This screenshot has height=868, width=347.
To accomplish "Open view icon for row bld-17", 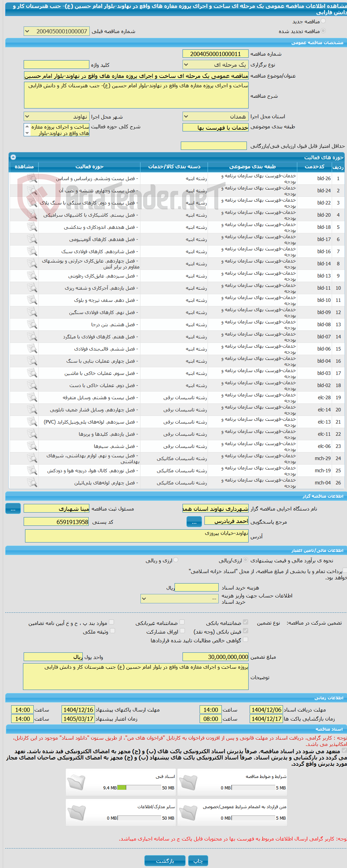I will pyautogui.click(x=32, y=239).
